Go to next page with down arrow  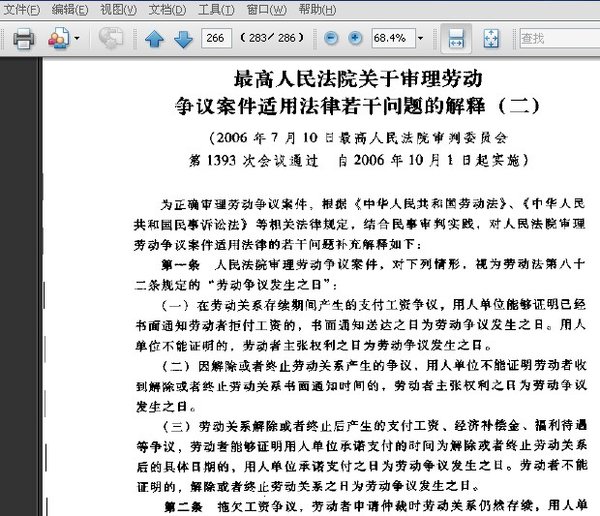click(x=183, y=39)
